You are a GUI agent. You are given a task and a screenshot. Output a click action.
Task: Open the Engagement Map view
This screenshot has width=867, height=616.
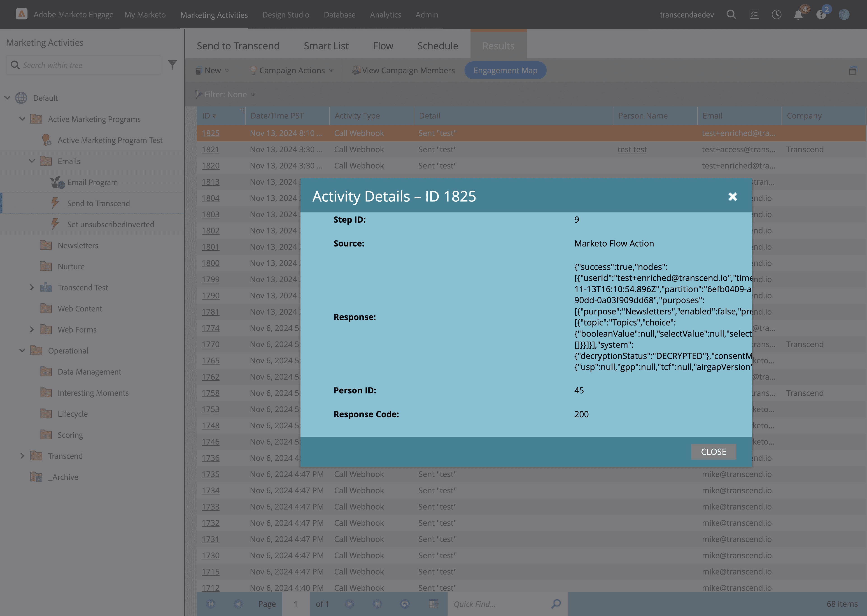coord(505,70)
